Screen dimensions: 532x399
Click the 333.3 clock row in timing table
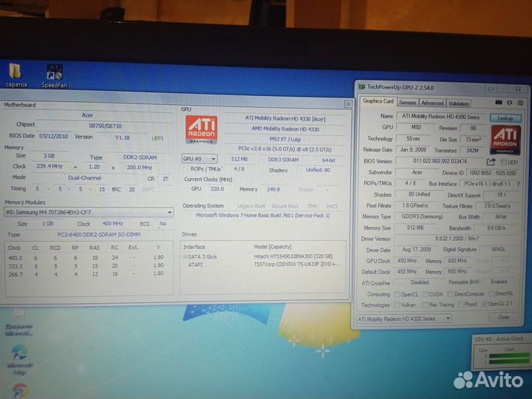tap(86, 266)
